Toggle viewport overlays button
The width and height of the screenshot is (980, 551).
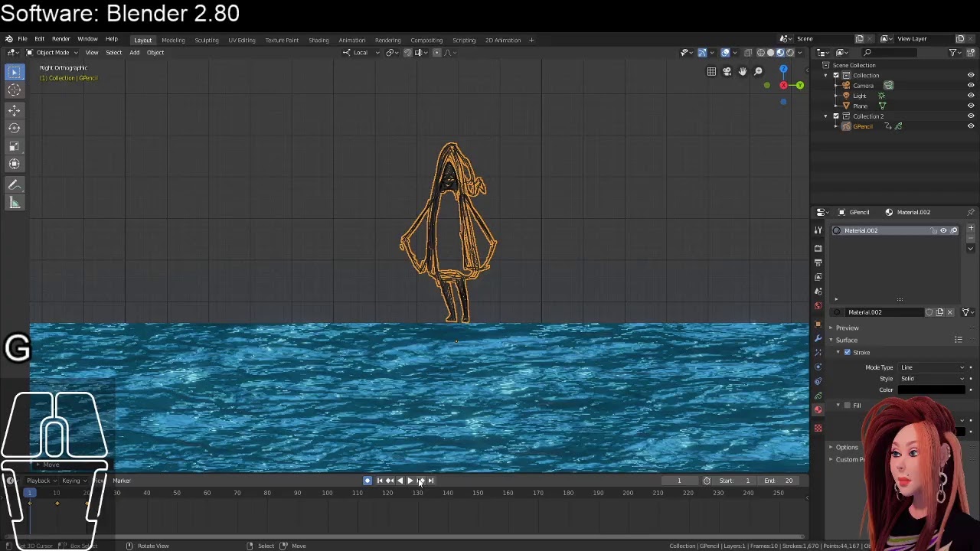point(725,53)
